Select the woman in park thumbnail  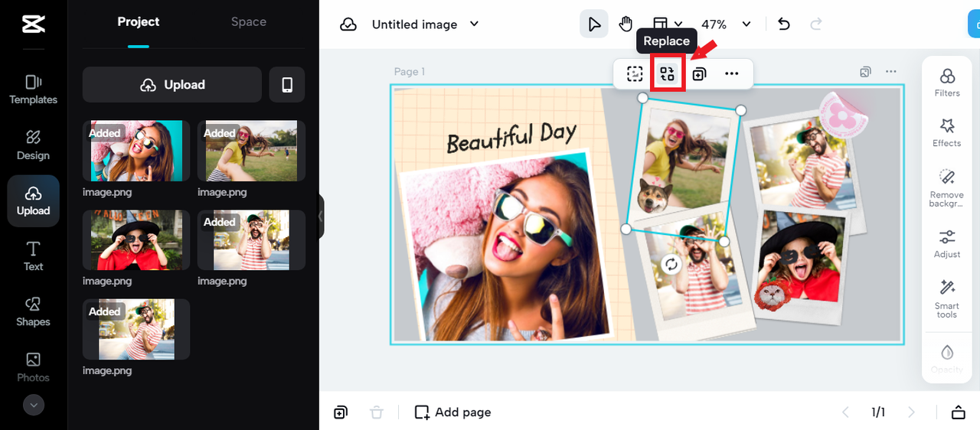coord(251,151)
